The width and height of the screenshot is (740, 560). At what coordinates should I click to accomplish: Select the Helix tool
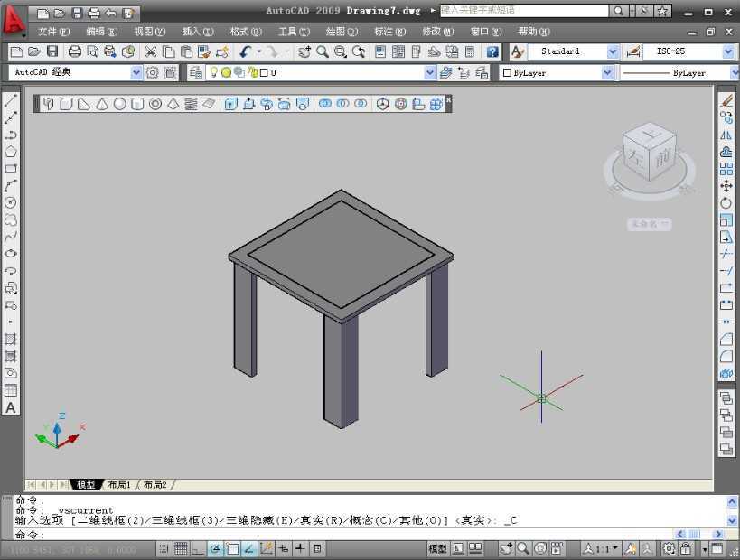pyautogui.click(x=192, y=104)
